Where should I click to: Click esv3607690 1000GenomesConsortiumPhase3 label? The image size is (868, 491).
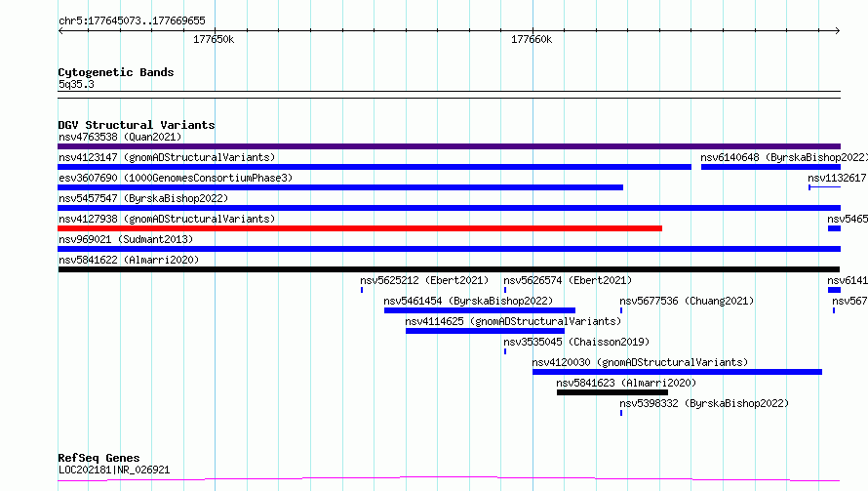(176, 178)
